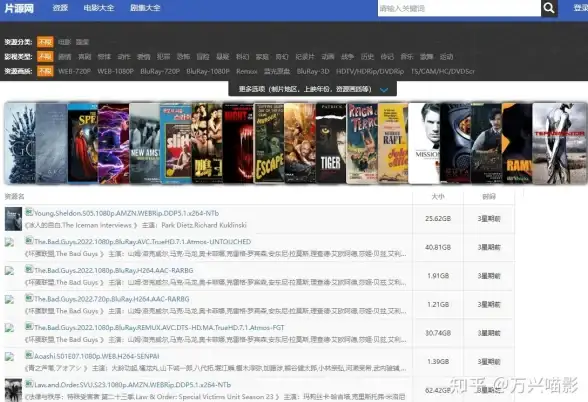Click green icon beside Bad.Guys 1080p H264.AAC-RARBG
Screen dimensions: 588x402
(x=29, y=269)
